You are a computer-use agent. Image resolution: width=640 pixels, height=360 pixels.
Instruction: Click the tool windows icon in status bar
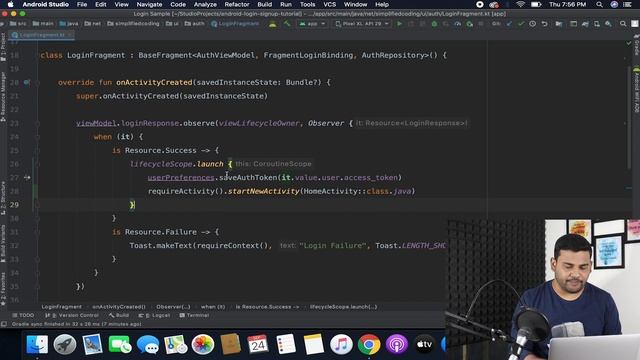(x=4, y=324)
